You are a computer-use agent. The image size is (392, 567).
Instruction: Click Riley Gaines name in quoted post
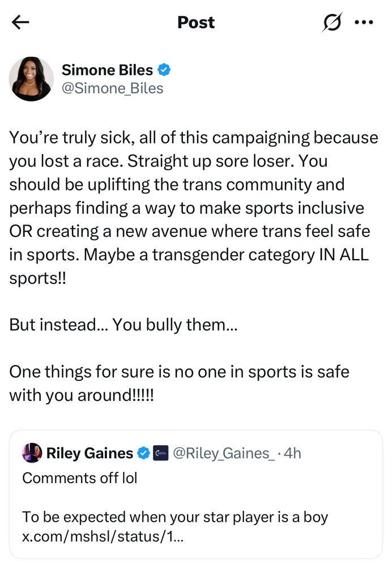(90, 453)
